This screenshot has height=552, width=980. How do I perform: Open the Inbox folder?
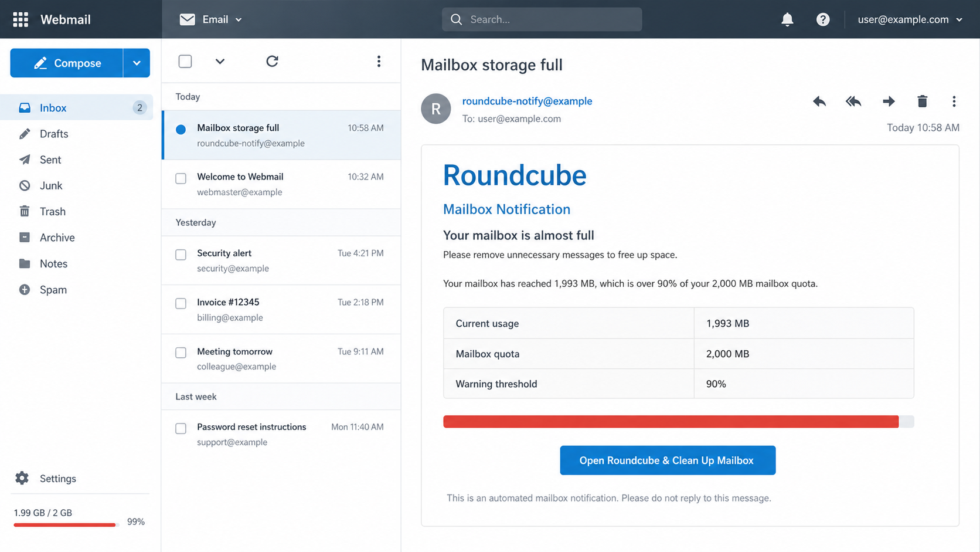click(x=77, y=107)
